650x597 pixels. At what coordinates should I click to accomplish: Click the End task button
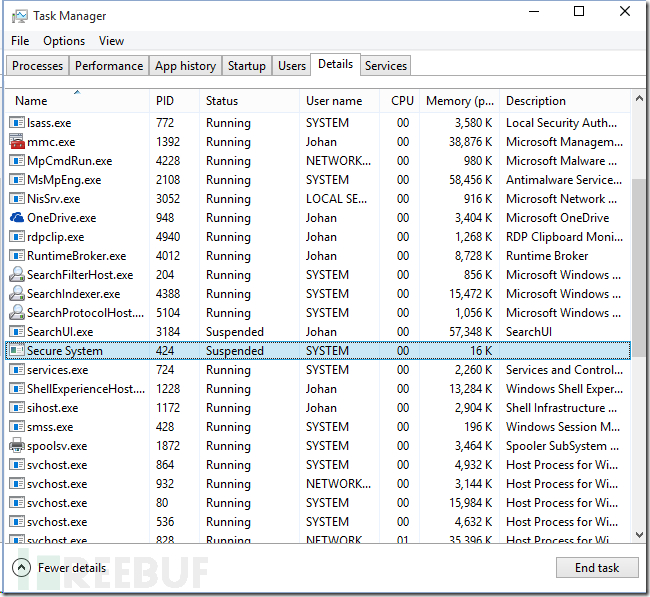[597, 568]
